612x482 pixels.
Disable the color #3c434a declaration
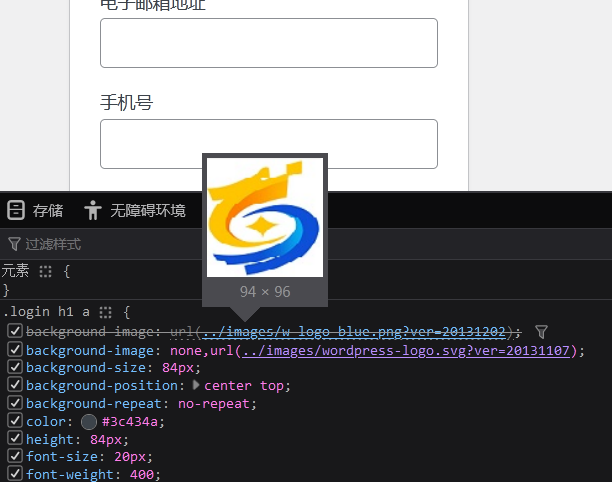point(15,421)
